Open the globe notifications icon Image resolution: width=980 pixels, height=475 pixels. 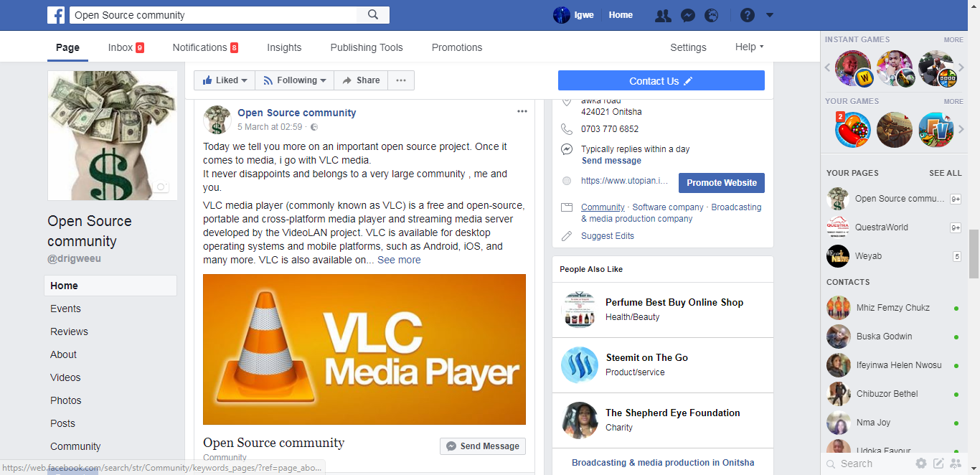coord(711,15)
